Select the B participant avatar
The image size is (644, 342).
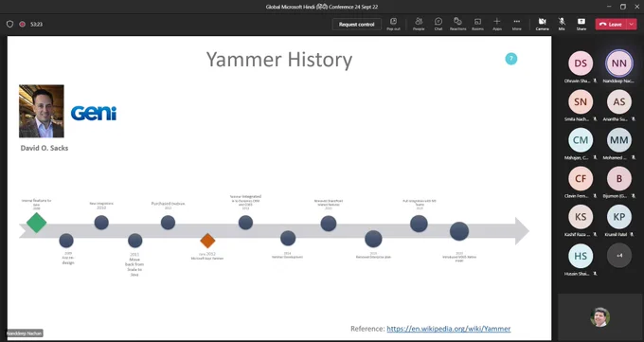pos(619,178)
